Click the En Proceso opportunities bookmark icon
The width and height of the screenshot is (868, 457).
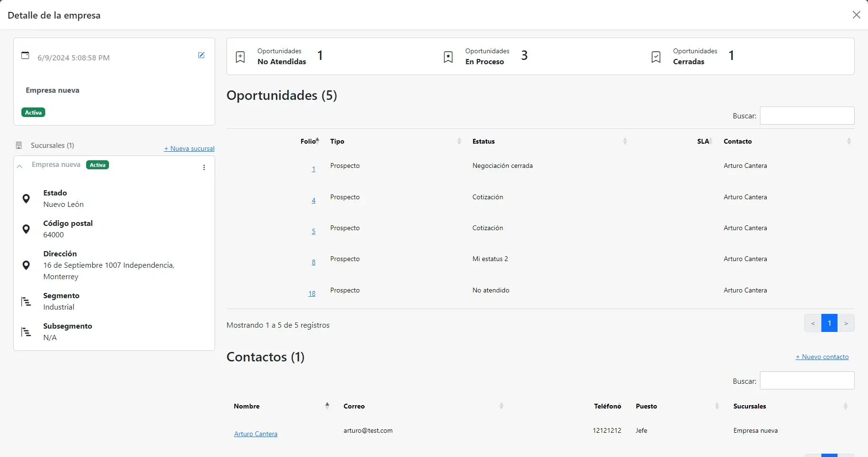point(448,57)
